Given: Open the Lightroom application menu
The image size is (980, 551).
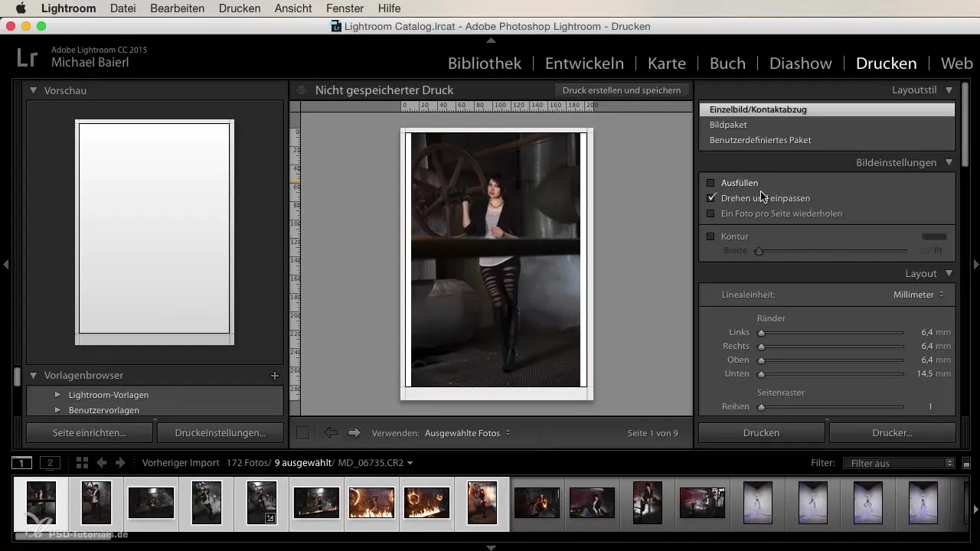Looking at the screenshot, I should [x=69, y=8].
